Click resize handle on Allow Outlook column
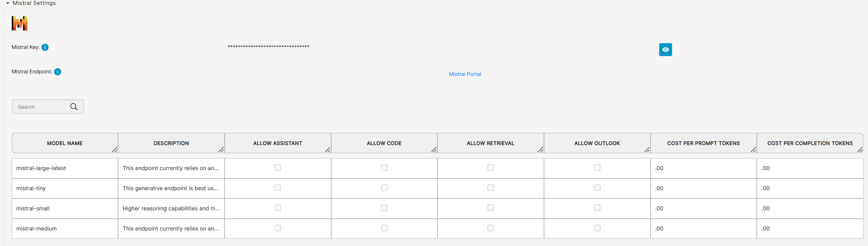Image resolution: width=868 pixels, height=246 pixels. pos(647,150)
